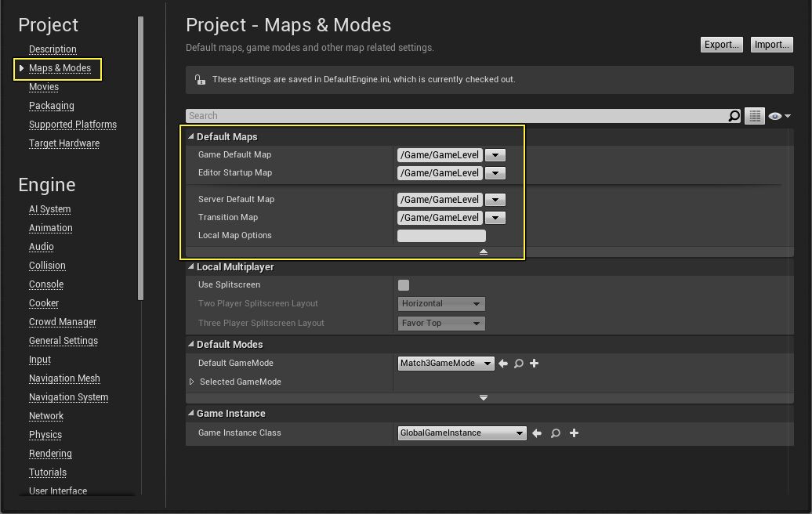The image size is (812, 514).
Task: Click the Export... button
Action: (721, 45)
